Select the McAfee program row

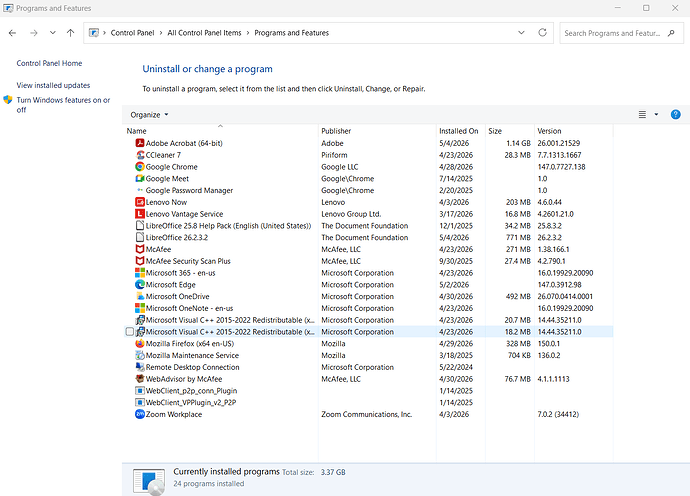(369, 249)
